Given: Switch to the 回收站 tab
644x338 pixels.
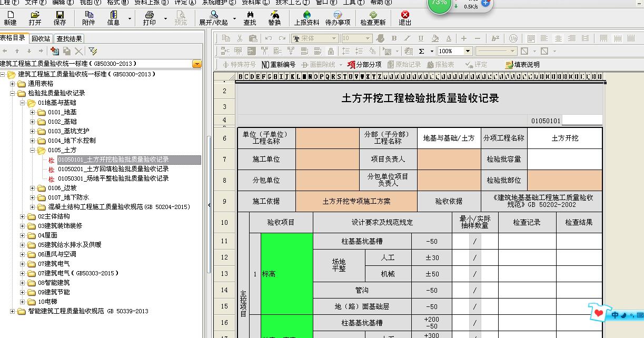Looking at the screenshot, I should click(x=41, y=38).
